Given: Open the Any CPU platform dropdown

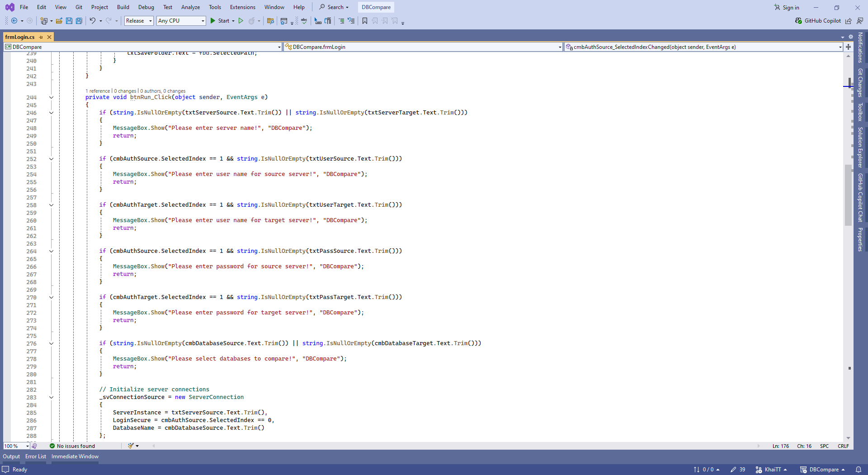Looking at the screenshot, I should (x=181, y=21).
